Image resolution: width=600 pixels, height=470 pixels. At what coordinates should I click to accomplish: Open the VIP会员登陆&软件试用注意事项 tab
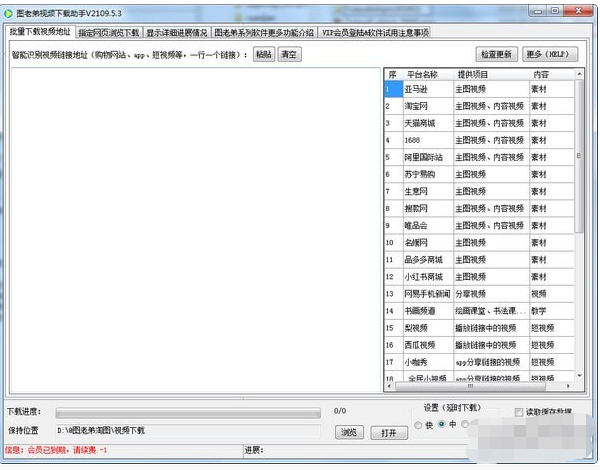coord(375,33)
